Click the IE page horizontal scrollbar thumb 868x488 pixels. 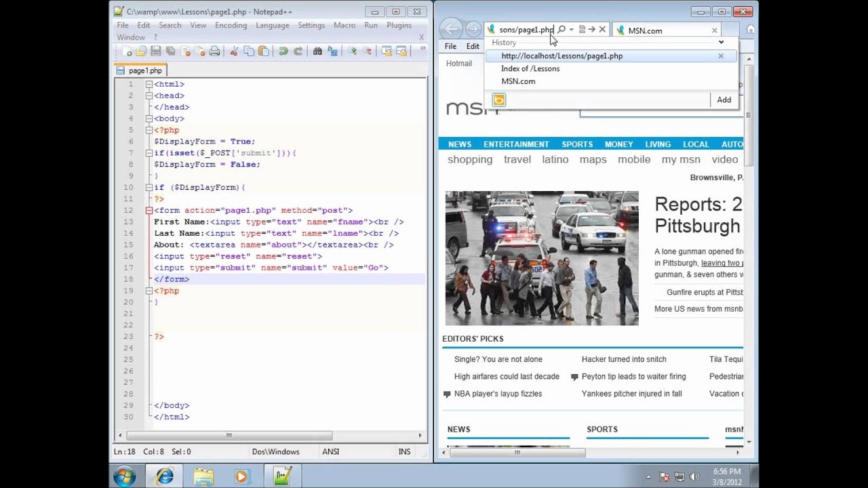click(517, 452)
